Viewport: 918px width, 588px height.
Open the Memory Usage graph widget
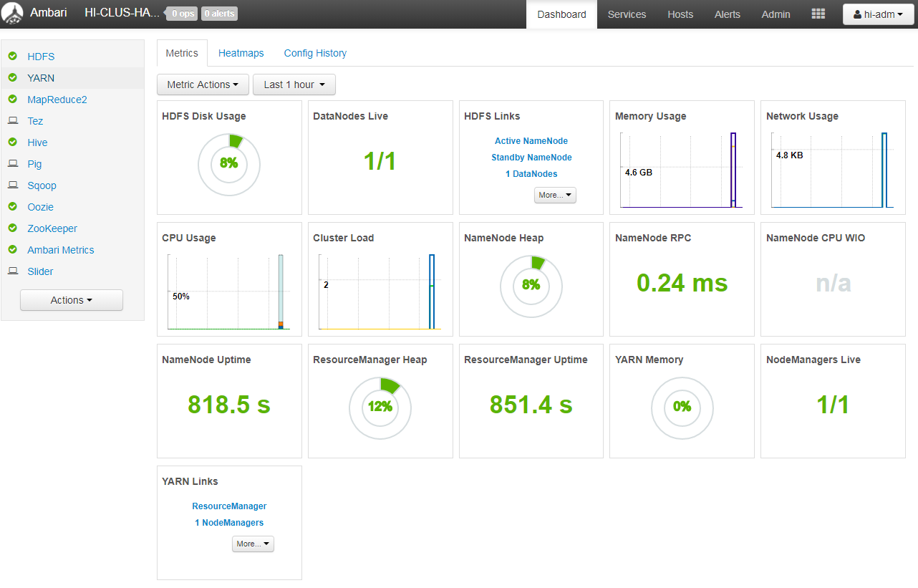[682, 170]
